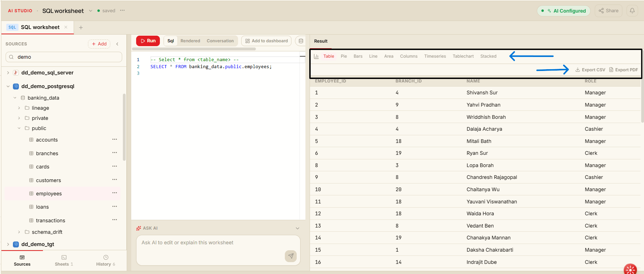The width and height of the screenshot is (644, 274).
Task: Switch to the Sql editor view
Action: [x=171, y=41]
